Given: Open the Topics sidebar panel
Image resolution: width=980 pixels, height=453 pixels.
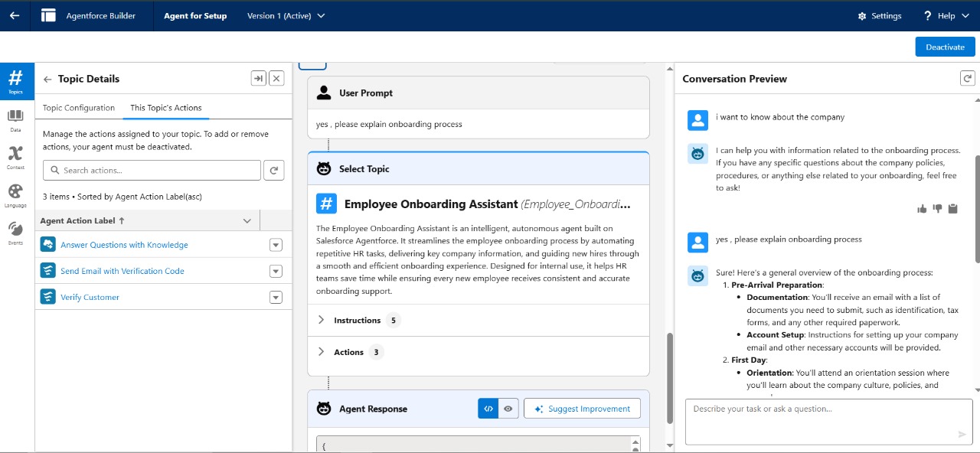Looking at the screenshot, I should pyautogui.click(x=16, y=81).
